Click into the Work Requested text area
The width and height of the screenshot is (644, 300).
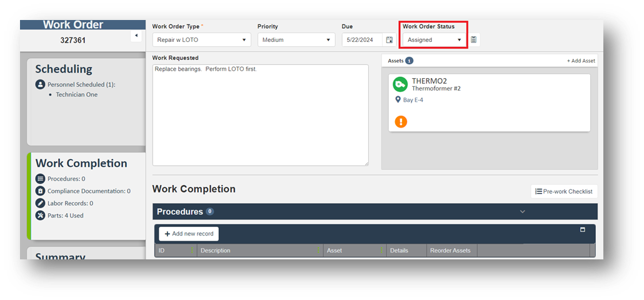click(260, 116)
